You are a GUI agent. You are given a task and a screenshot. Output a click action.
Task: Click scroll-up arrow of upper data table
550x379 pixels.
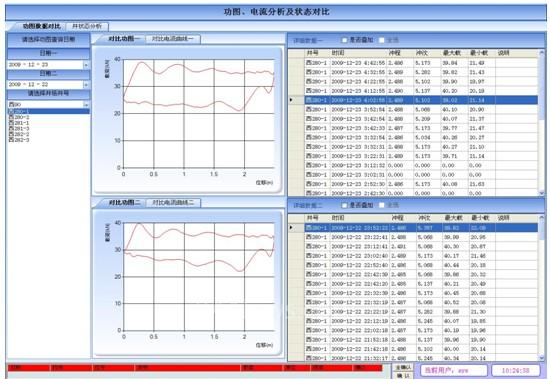pyautogui.click(x=542, y=53)
